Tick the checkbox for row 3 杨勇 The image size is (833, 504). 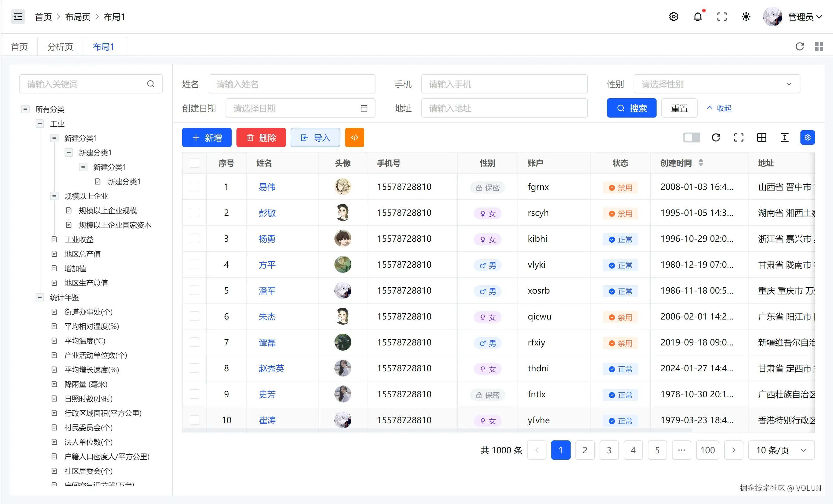pos(195,238)
